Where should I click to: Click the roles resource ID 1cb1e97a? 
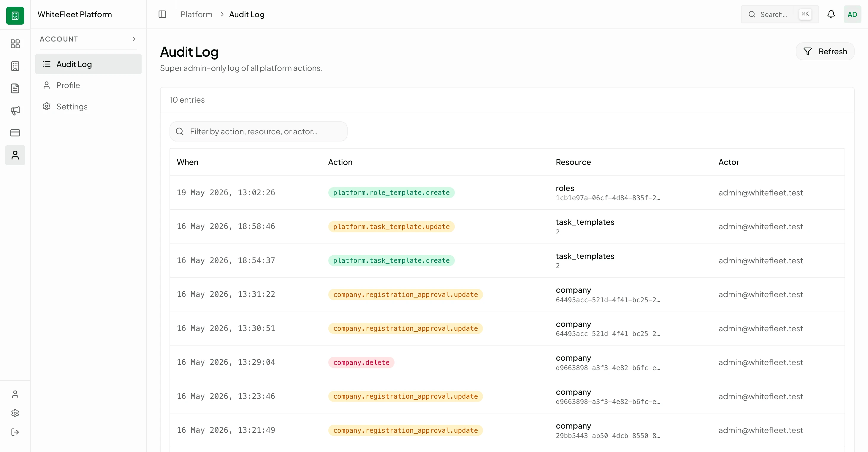[608, 198]
